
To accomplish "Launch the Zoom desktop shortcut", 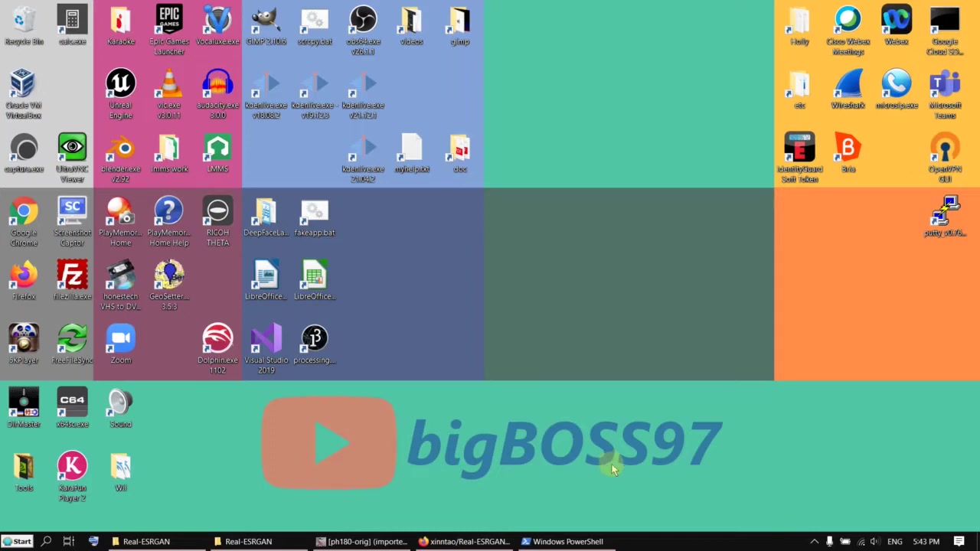I will click(120, 344).
